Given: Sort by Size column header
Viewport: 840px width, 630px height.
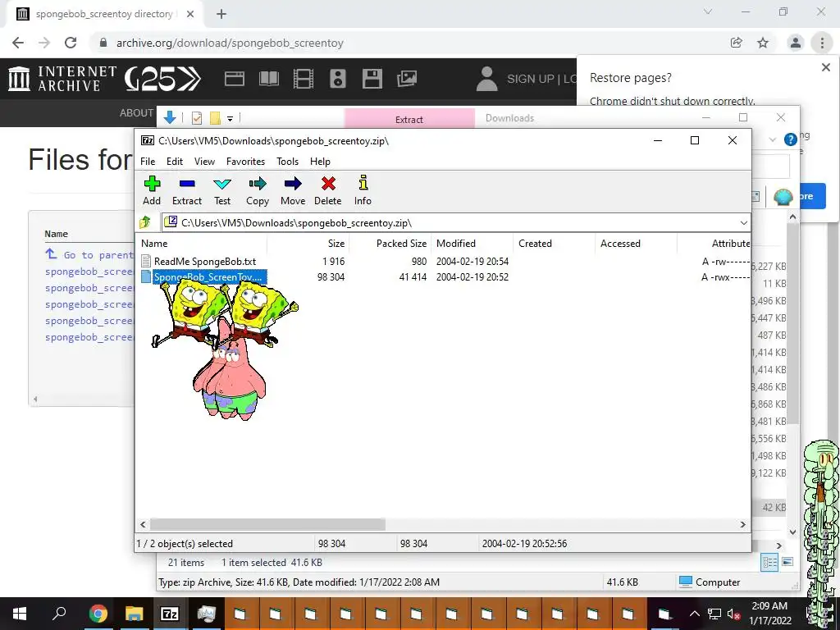Looking at the screenshot, I should 308,243.
